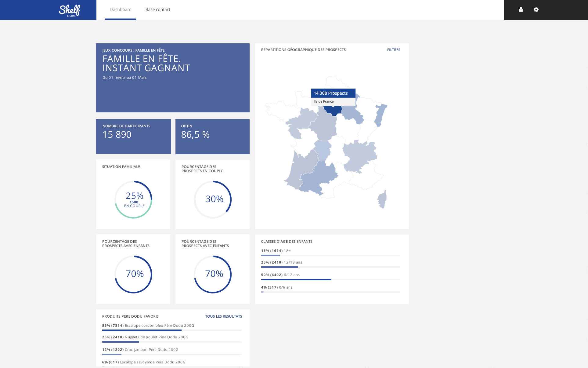Screen dimensions: 588x368
Task: Select the Croc jambon product row
Action: (x=140, y=350)
